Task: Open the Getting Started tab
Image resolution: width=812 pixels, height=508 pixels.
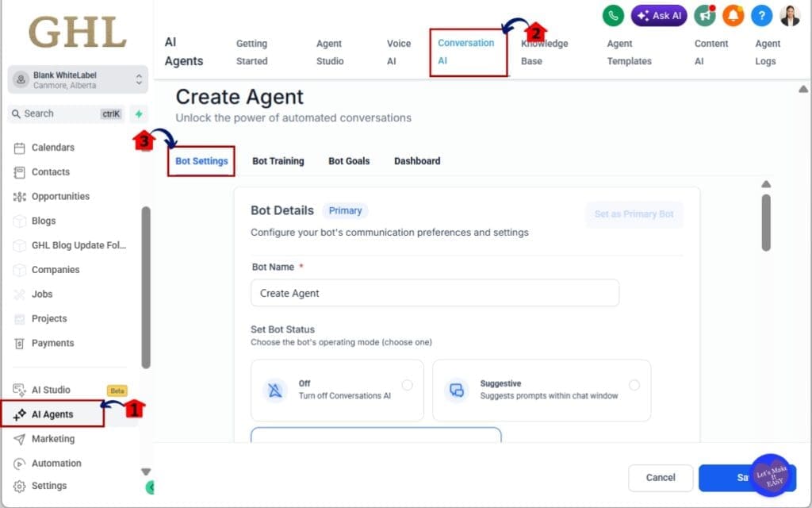Action: click(x=252, y=52)
